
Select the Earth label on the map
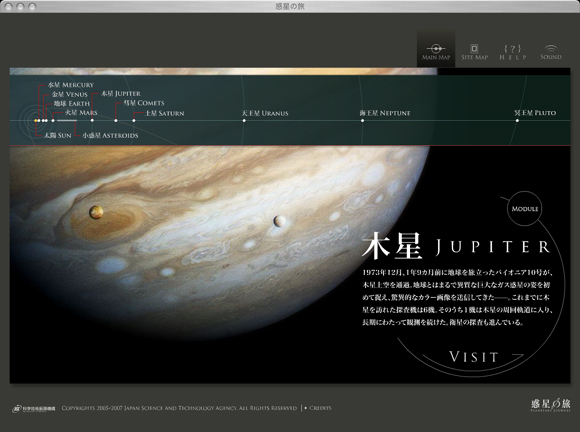click(72, 104)
